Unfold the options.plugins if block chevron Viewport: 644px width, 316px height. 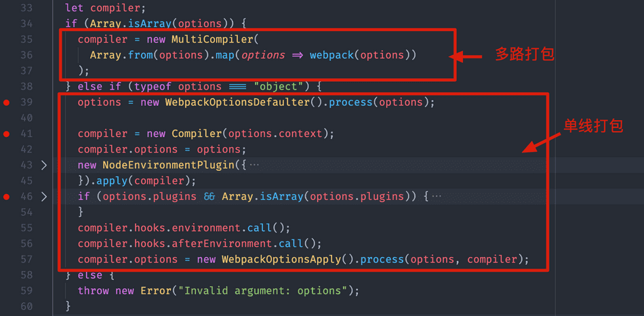44,197
